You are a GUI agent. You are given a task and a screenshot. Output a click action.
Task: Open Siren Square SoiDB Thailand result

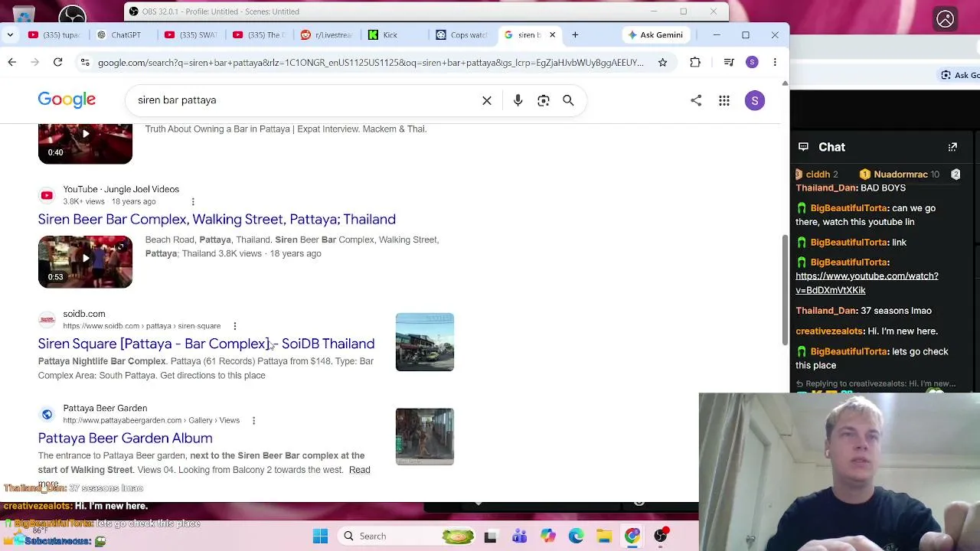click(206, 344)
